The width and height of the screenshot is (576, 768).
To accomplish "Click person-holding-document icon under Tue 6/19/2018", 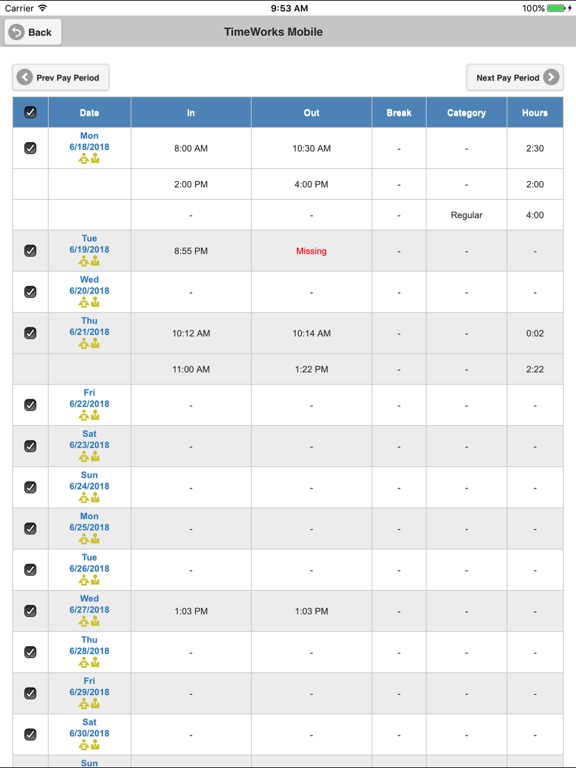I will click(x=84, y=261).
